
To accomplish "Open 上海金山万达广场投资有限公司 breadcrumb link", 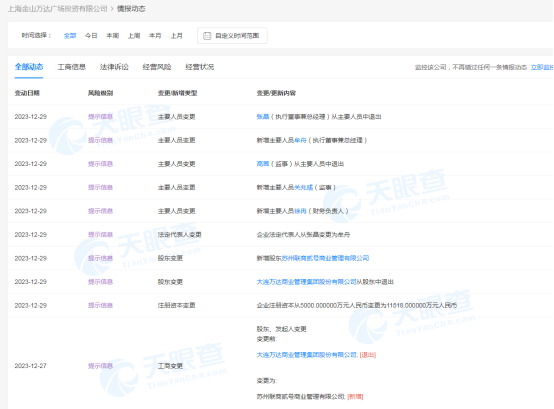I will click(x=58, y=9).
